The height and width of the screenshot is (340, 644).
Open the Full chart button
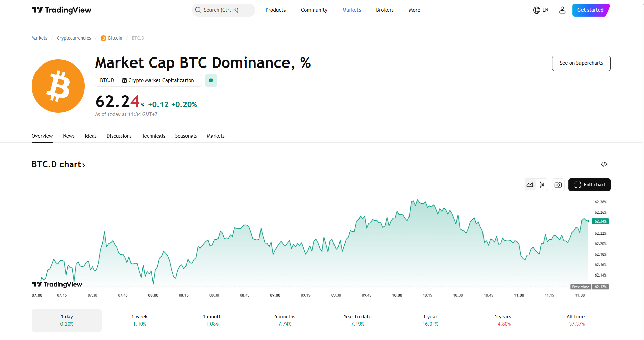click(x=589, y=185)
